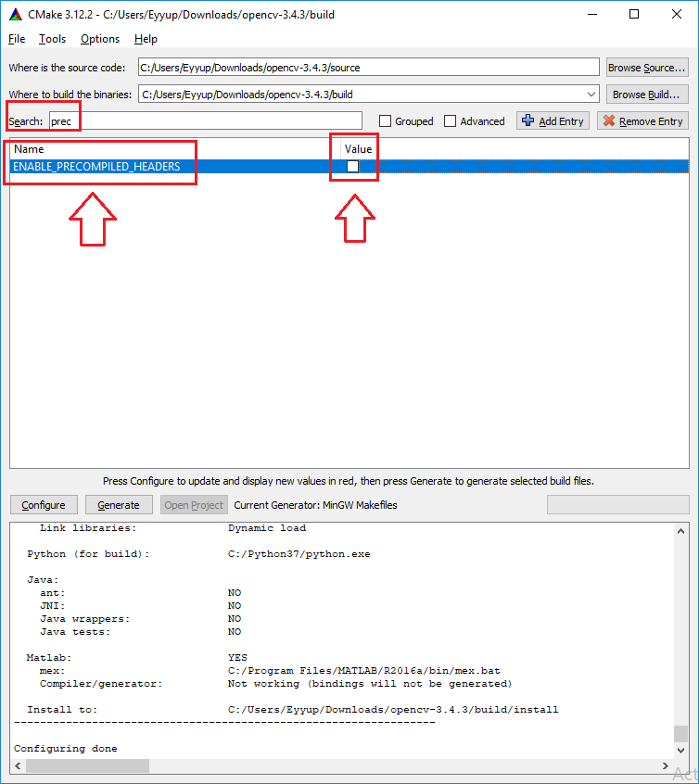Click the output log scroll up arrow
The height and width of the screenshot is (784, 699).
point(681,531)
